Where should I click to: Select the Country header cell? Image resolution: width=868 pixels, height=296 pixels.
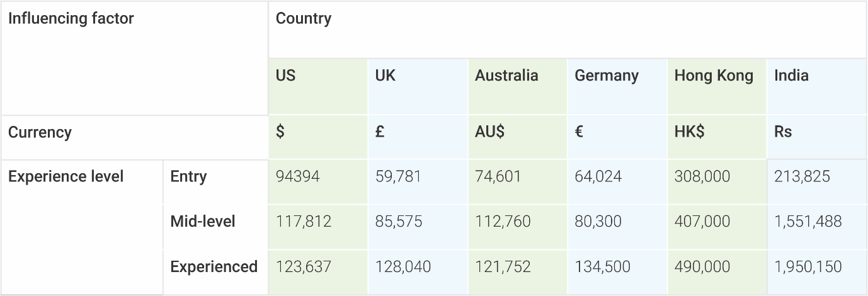(568, 30)
